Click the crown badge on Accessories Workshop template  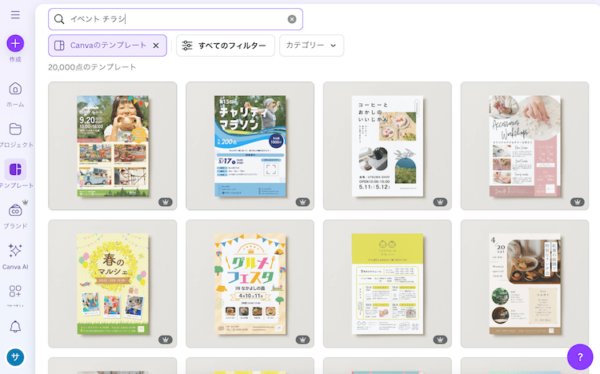tap(577, 202)
